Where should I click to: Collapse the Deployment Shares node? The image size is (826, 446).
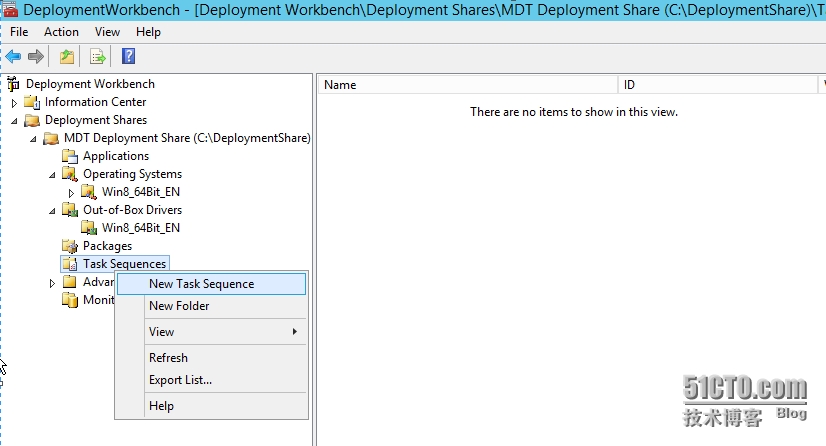pyautogui.click(x=14, y=121)
